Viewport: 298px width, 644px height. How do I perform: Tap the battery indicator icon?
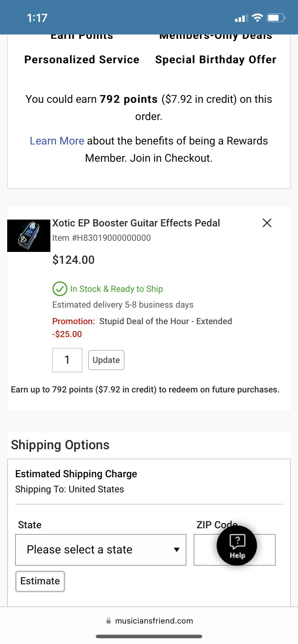coord(276,18)
